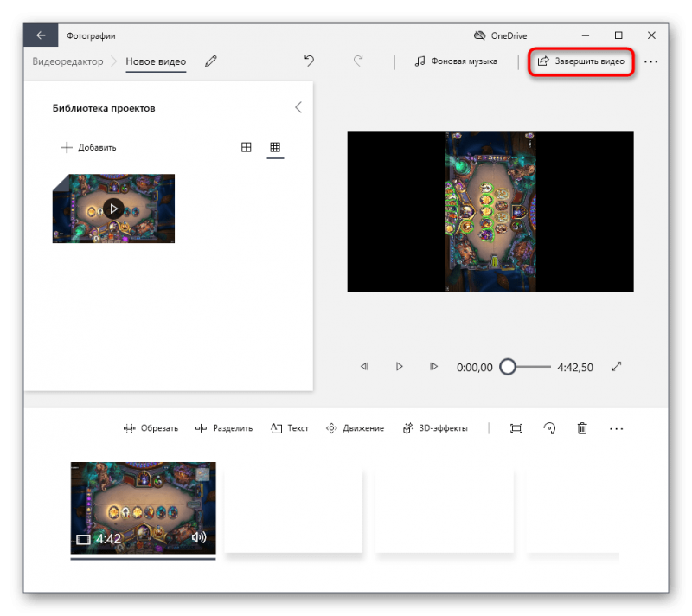Add a caption with Текст tool

pyautogui.click(x=290, y=428)
